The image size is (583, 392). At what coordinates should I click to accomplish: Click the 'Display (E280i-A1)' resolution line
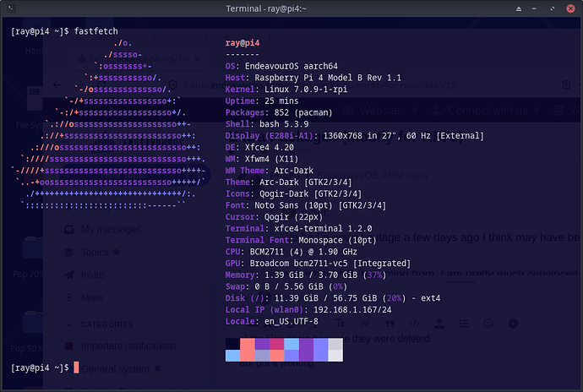[355, 136]
